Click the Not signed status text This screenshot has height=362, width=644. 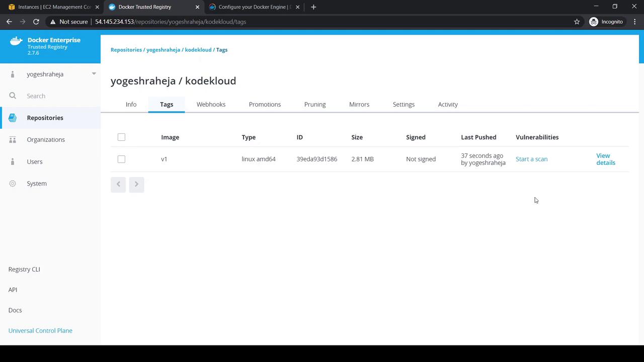pos(421,159)
